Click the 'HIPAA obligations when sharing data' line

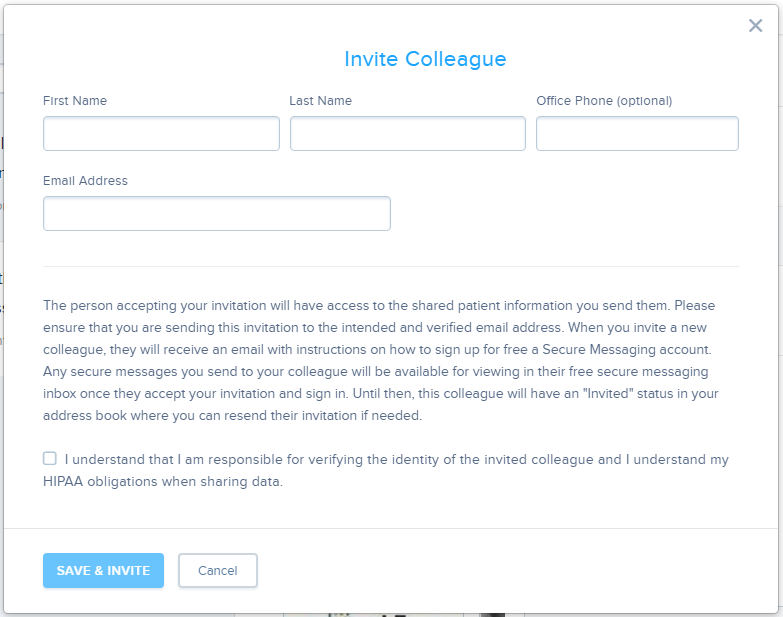click(x=163, y=481)
